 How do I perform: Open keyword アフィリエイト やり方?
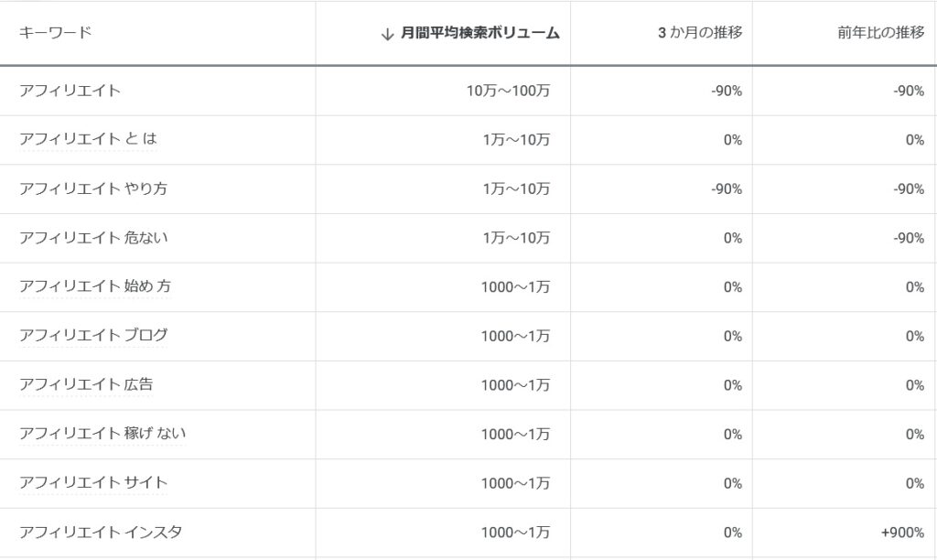pyautogui.click(x=93, y=188)
